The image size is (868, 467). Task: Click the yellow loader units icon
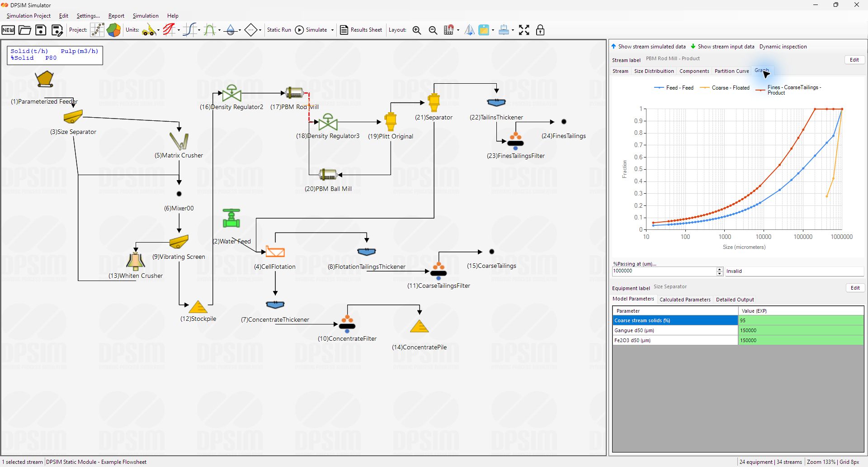149,30
